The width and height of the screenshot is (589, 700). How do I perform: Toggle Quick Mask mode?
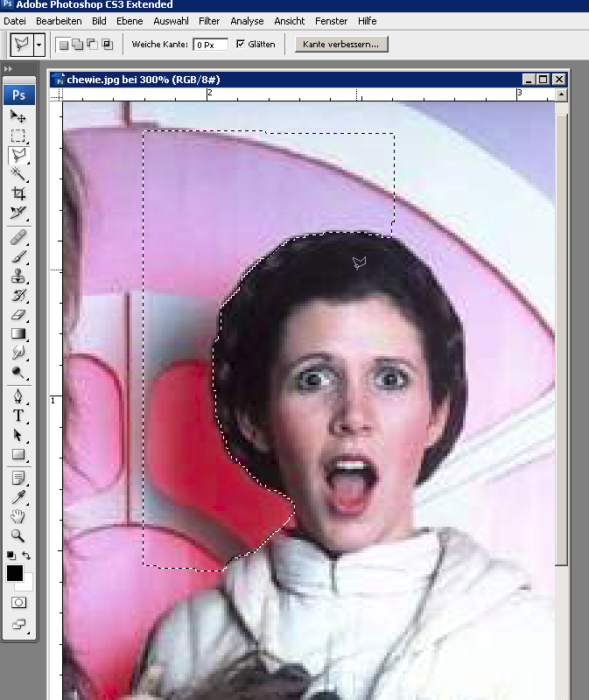click(18, 603)
